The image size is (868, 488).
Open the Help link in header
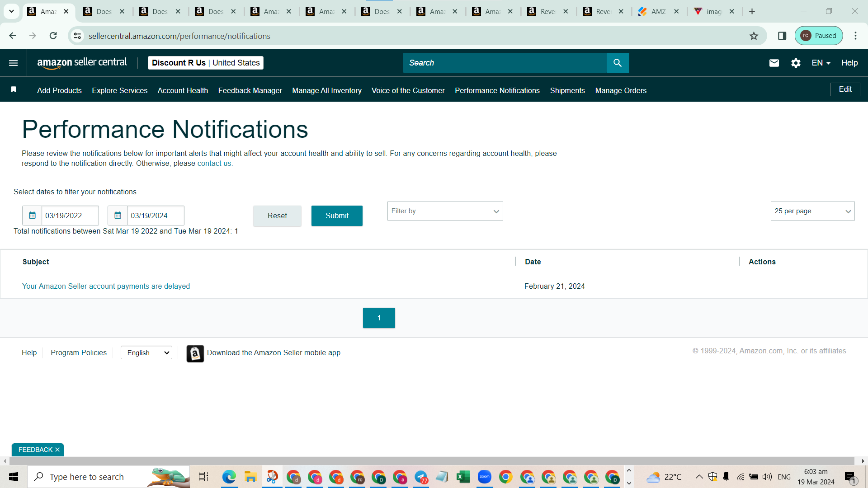(x=849, y=63)
